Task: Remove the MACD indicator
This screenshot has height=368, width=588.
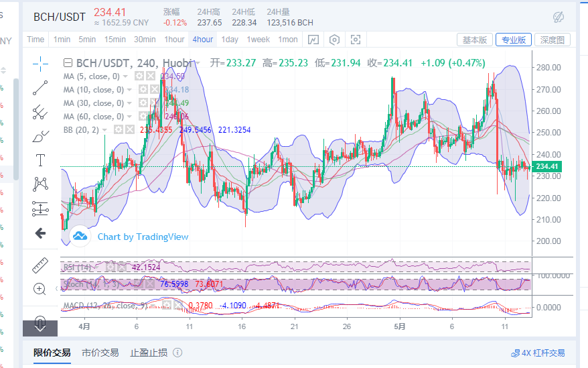Action: 178,305
